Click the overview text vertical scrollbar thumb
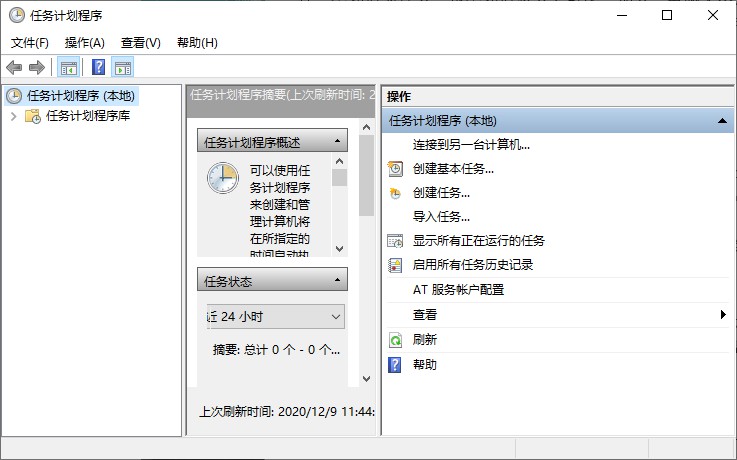The image size is (737, 460). click(x=339, y=178)
